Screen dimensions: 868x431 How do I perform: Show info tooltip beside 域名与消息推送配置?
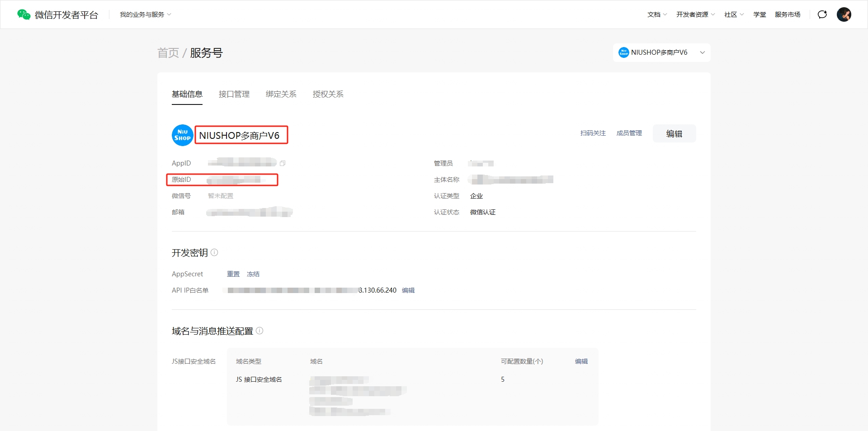259,331
